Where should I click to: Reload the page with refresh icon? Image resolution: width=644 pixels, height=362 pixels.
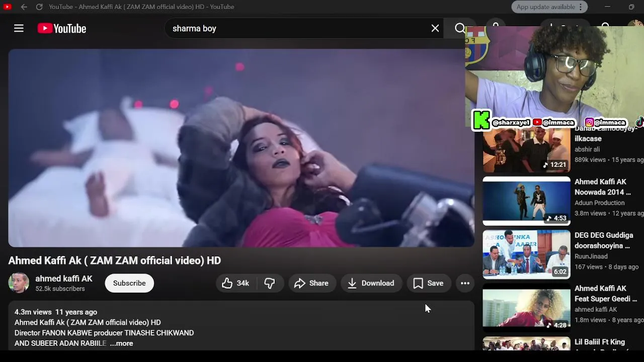[x=39, y=7]
